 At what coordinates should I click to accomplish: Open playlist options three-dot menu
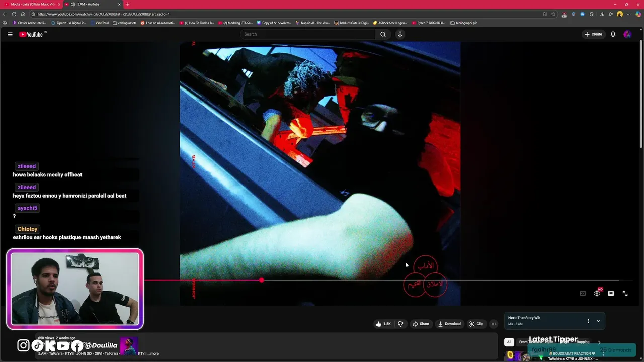(x=588, y=321)
